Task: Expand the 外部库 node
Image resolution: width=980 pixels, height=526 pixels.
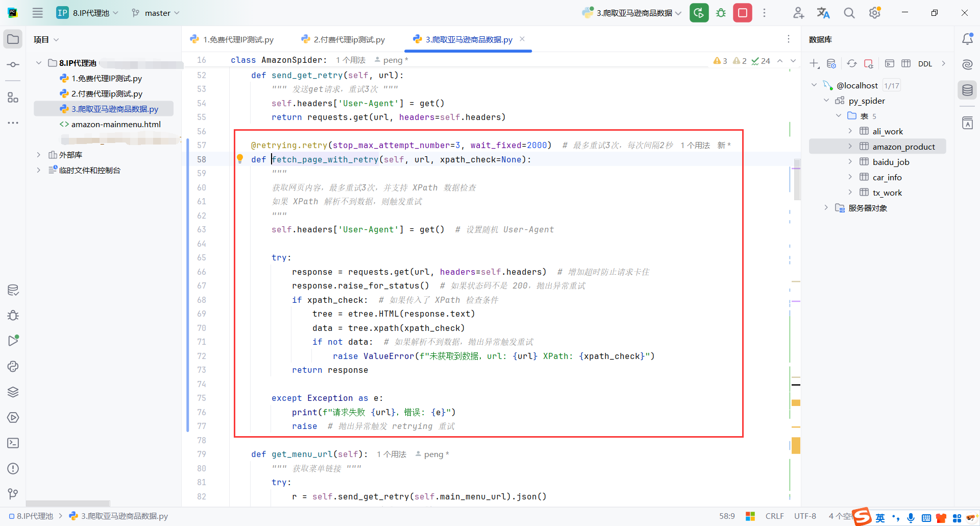Action: pos(38,155)
